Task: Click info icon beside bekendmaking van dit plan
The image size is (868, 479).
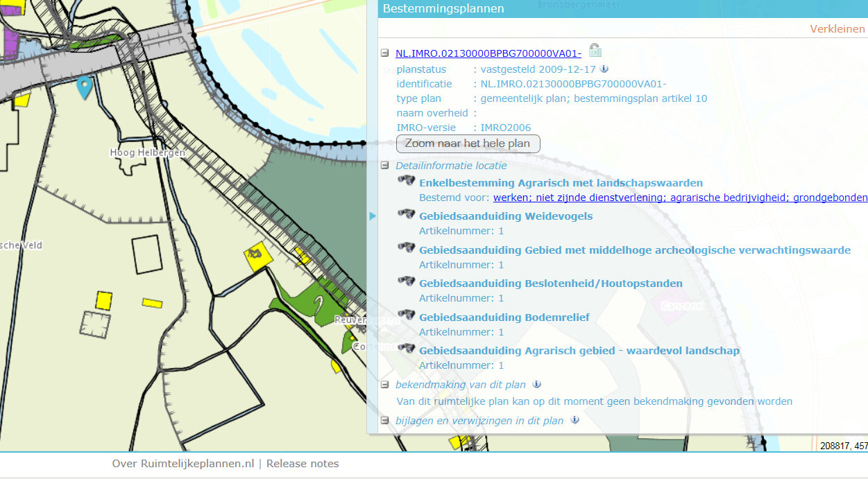Action: point(536,384)
